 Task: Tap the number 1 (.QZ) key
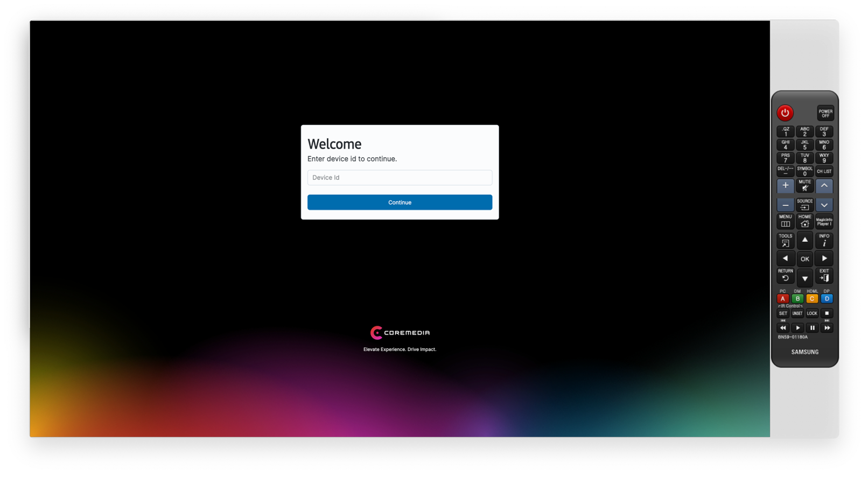click(x=785, y=132)
